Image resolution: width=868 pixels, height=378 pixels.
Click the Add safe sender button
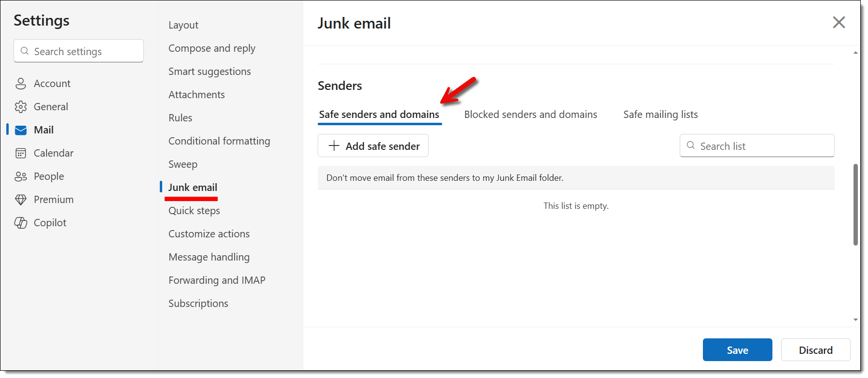[x=373, y=145]
